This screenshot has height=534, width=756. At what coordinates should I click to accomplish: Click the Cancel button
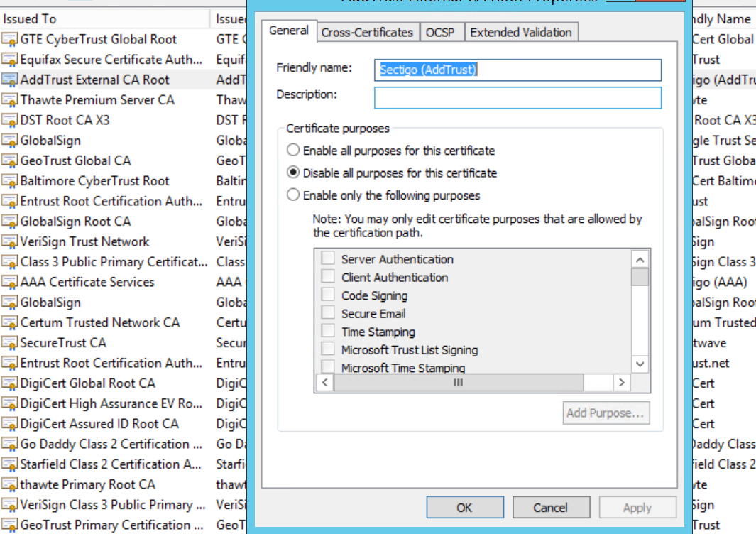tap(551, 508)
